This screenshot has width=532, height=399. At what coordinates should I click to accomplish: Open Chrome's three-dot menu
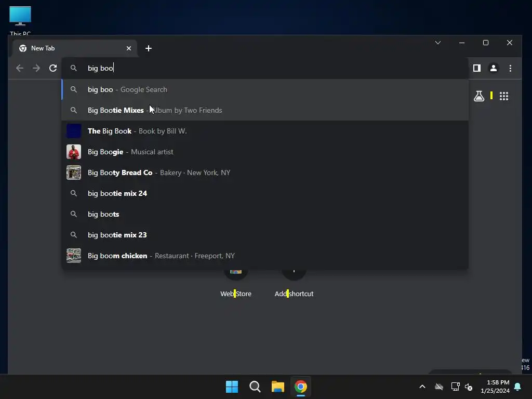point(510,68)
